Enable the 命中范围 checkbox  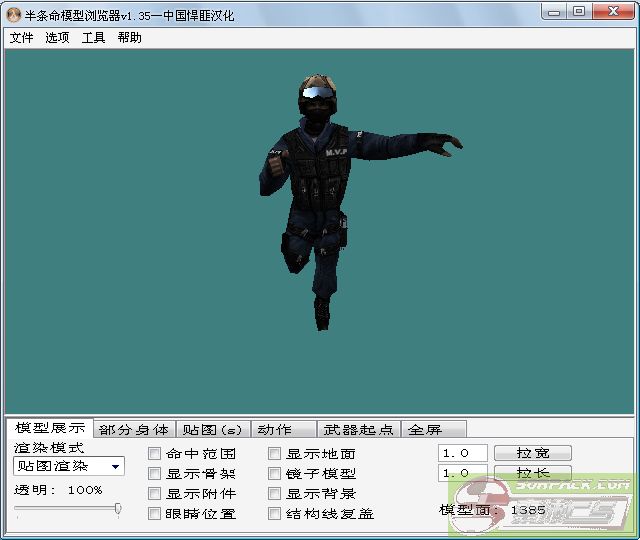155,454
